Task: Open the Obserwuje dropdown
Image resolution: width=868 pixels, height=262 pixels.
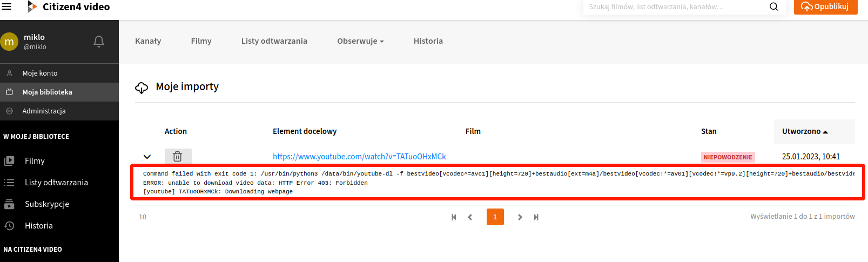Action: 360,41
